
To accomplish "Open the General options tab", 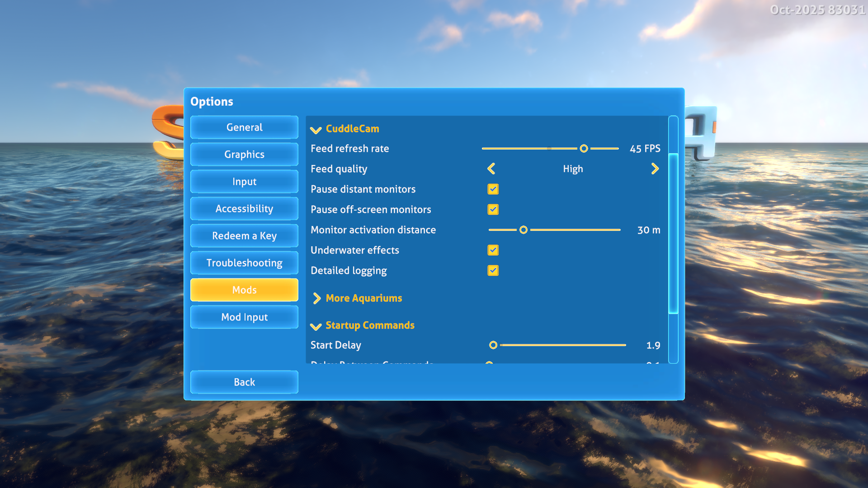I will 244,127.
